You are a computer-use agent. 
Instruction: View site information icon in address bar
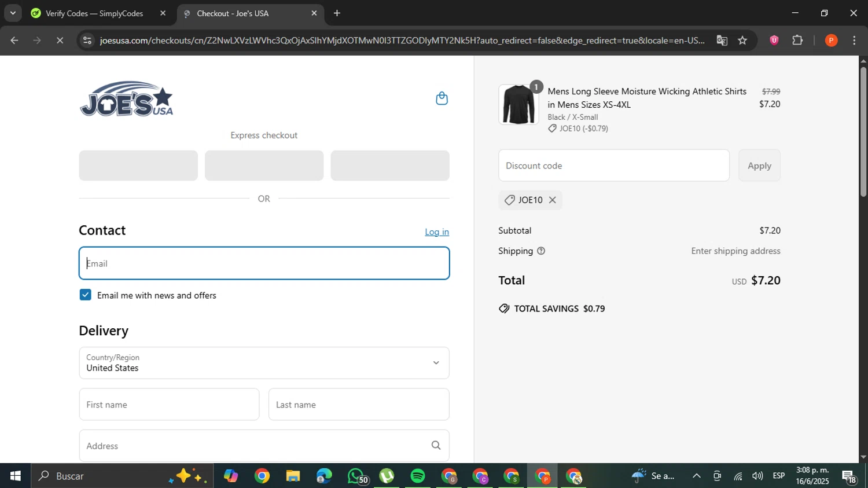click(x=87, y=41)
